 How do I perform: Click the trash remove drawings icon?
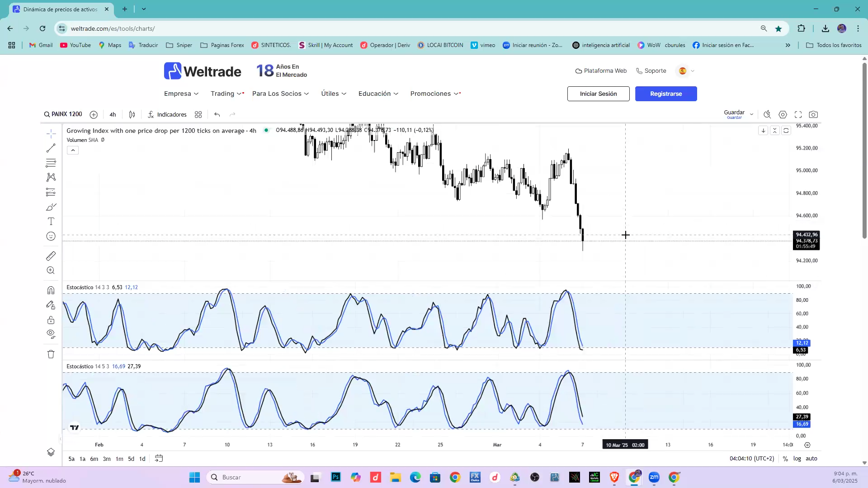tap(51, 354)
